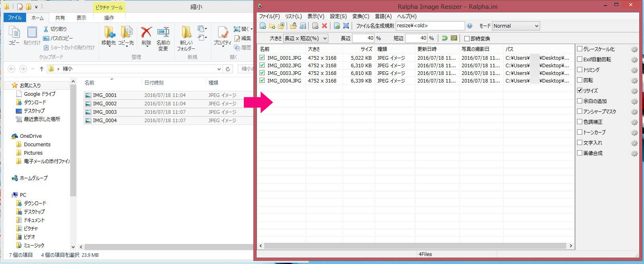Toggle the 即時変換 checkbox
Screen dimensions: 644x264
tap(467, 38)
